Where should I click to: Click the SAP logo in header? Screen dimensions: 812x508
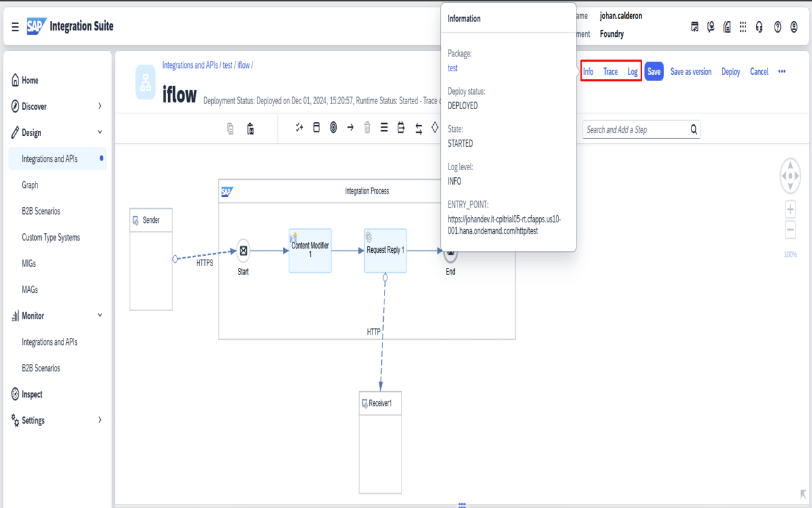pos(36,26)
